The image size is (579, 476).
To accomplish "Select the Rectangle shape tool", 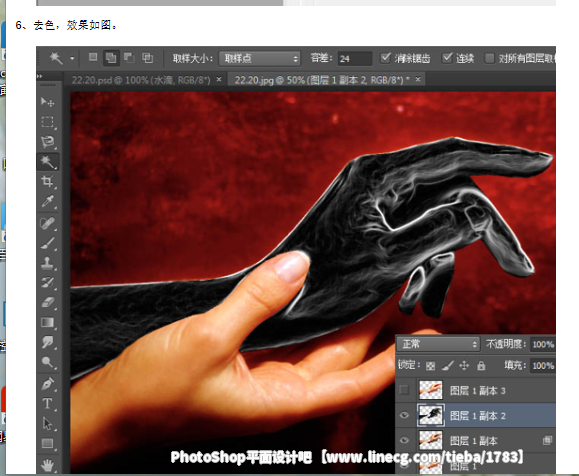I will [x=48, y=443].
